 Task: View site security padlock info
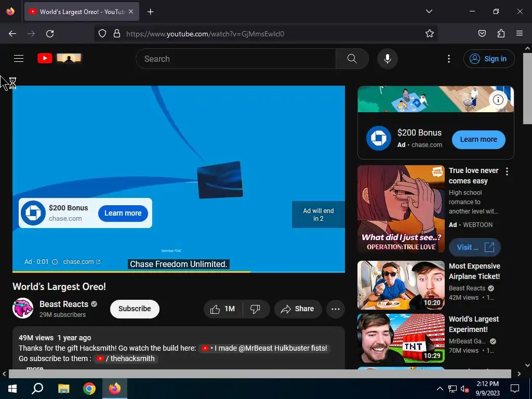tap(117, 34)
